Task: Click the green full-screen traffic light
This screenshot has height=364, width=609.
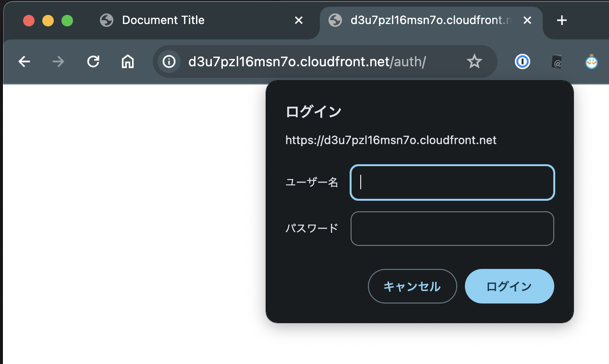Action: point(67,21)
